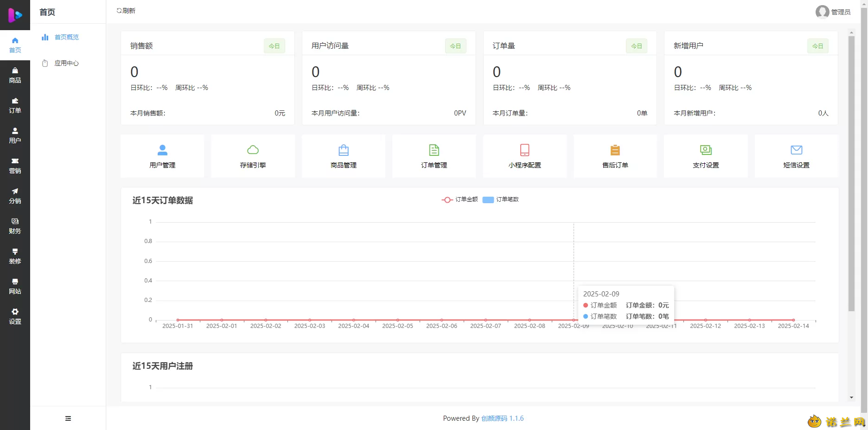Open the 商品管理 shopping bag shortcut
This screenshot has width=868, height=430.
(x=344, y=156)
